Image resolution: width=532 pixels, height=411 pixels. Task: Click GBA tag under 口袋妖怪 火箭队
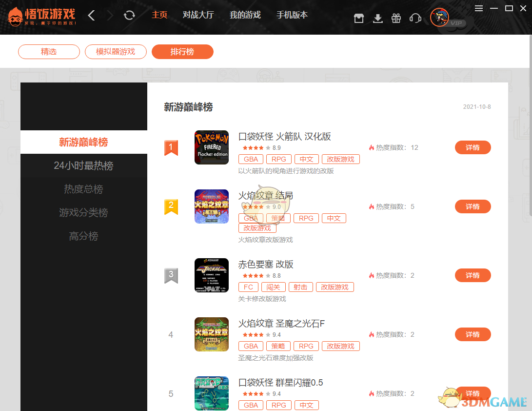pos(251,159)
